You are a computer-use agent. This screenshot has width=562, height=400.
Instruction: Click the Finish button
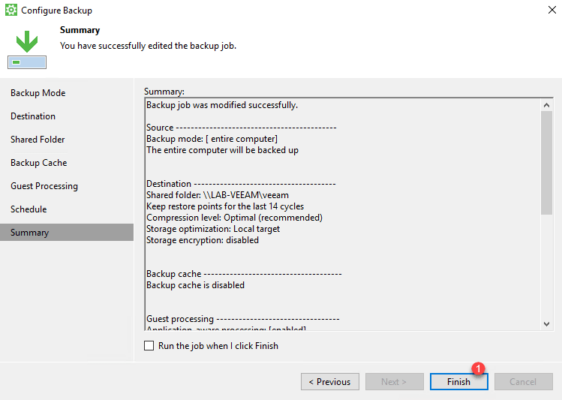(459, 382)
